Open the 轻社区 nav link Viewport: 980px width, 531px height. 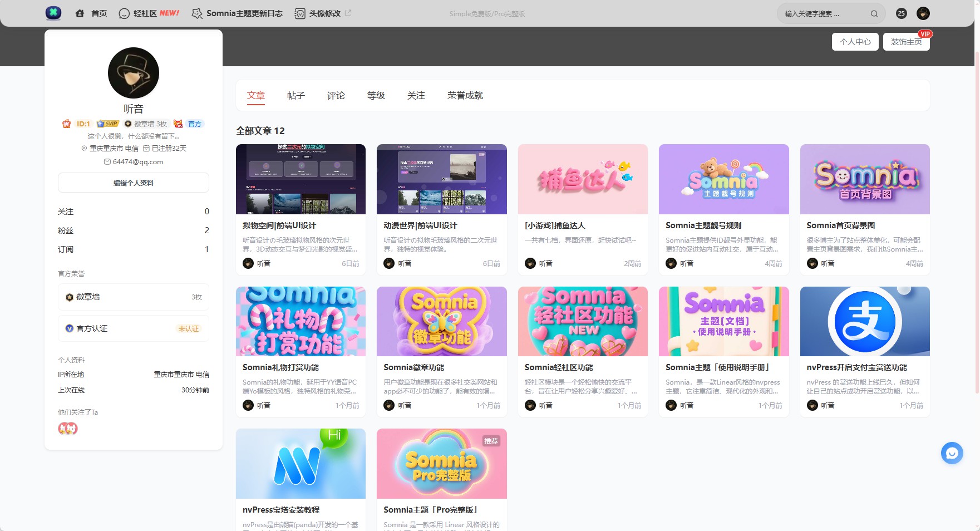[145, 13]
